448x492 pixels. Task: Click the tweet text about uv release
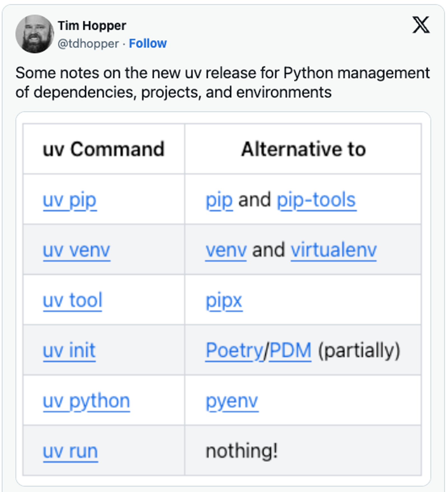tap(223, 83)
